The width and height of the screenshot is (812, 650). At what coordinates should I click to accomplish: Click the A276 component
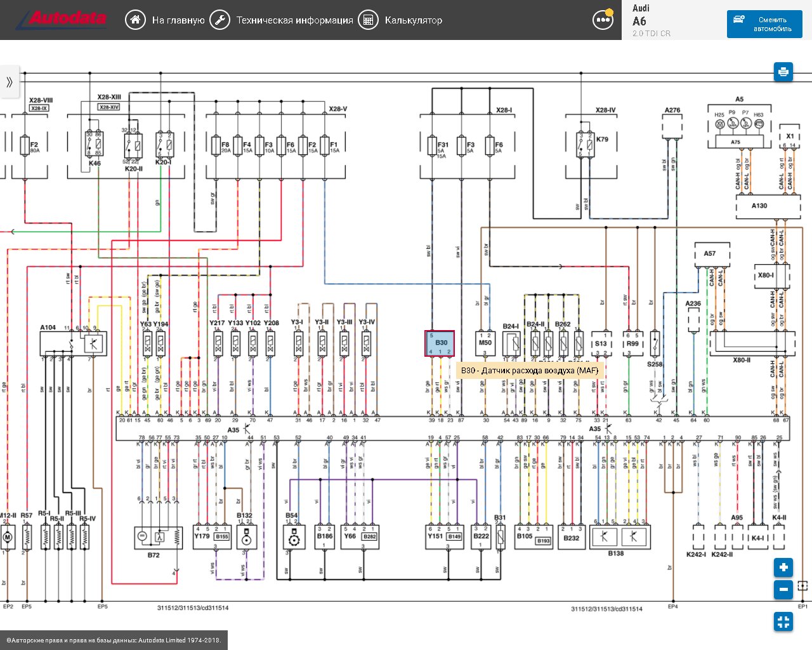[672, 127]
